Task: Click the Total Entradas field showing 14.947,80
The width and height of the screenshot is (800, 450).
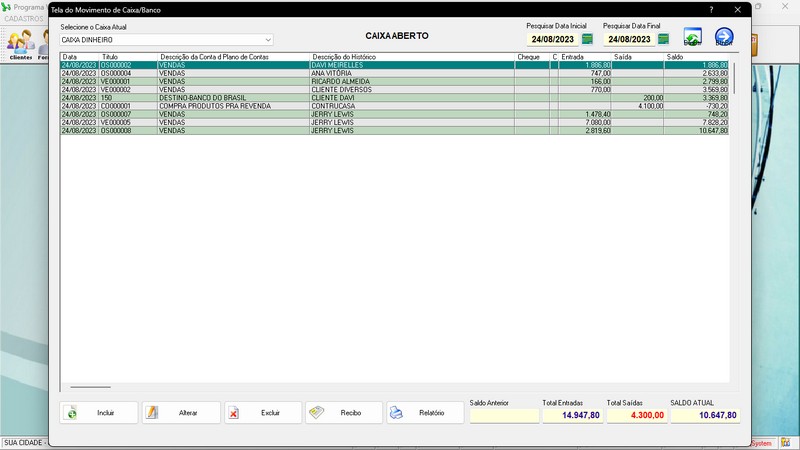Action: tap(573, 415)
